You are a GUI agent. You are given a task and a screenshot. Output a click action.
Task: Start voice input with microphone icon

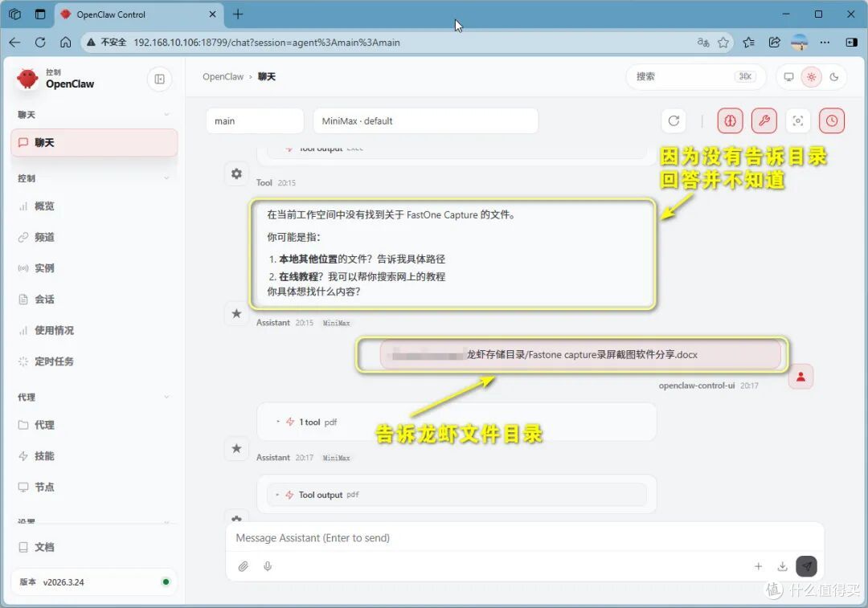[268, 566]
